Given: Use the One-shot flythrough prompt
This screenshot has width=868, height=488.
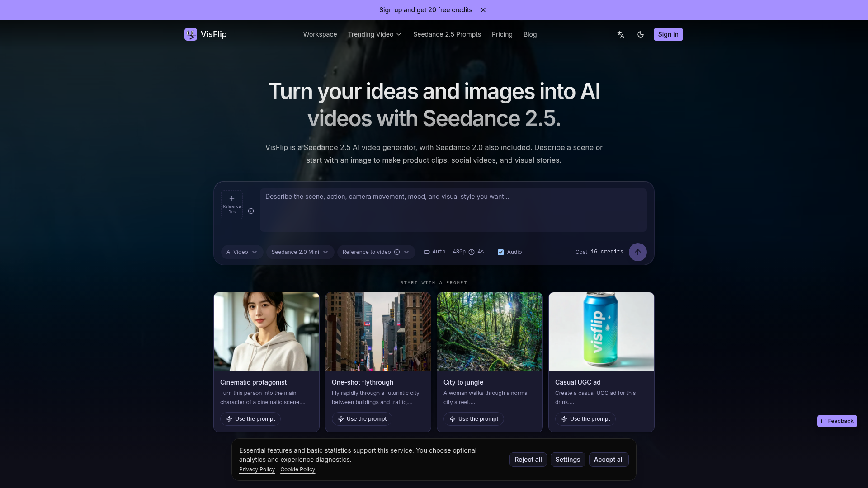Looking at the screenshot, I should pos(362,419).
